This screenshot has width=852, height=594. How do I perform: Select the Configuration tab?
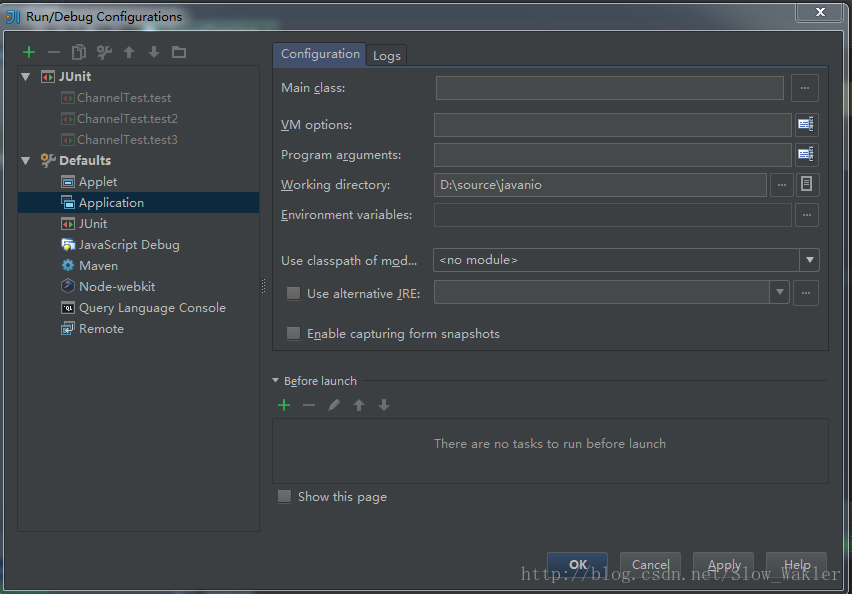(x=320, y=54)
